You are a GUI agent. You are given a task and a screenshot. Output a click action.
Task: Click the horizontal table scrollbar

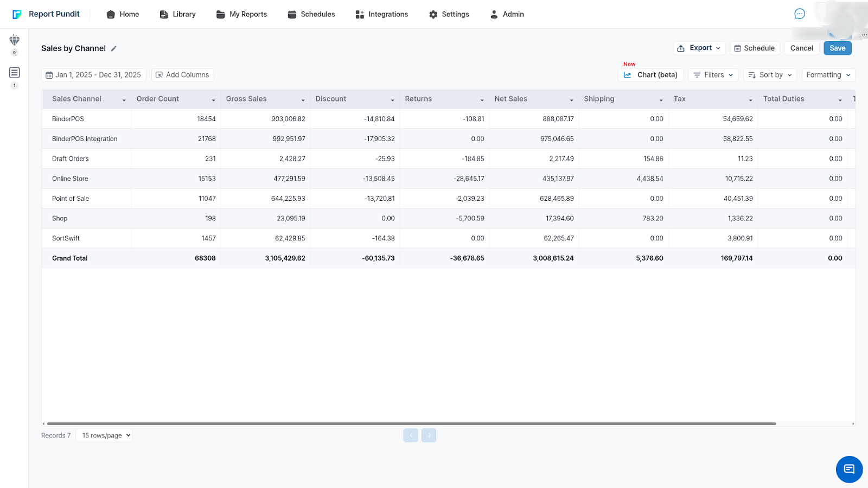tap(411, 423)
